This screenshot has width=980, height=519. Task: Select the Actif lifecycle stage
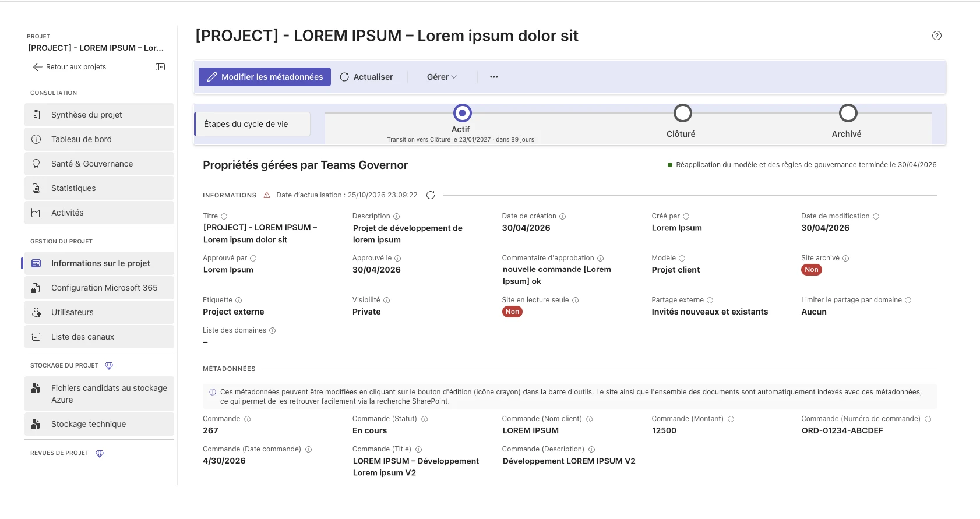tap(462, 113)
